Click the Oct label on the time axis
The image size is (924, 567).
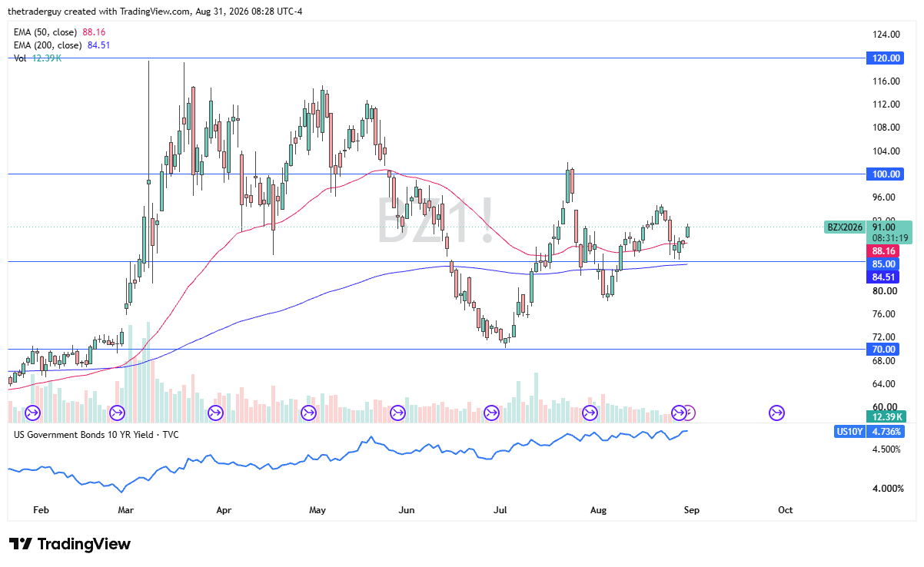[785, 509]
